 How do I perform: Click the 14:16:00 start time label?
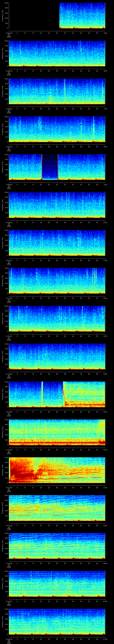(9, 487)
